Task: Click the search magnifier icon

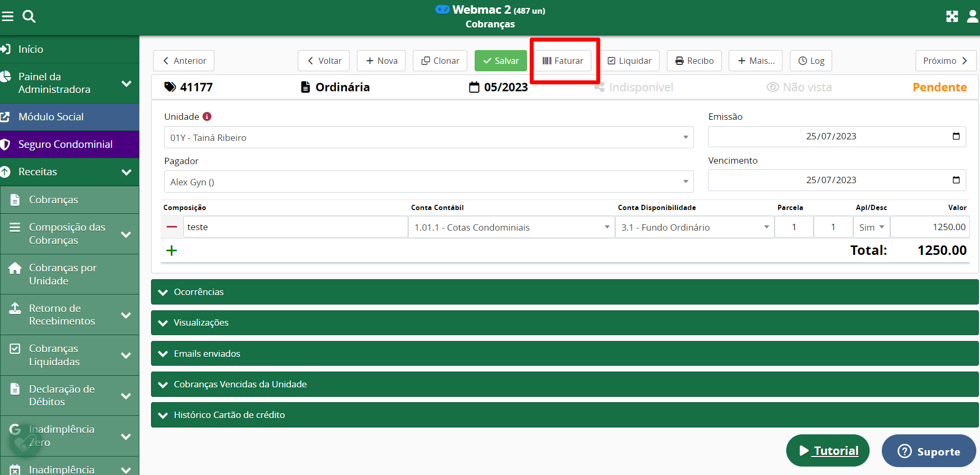Action: point(29,17)
